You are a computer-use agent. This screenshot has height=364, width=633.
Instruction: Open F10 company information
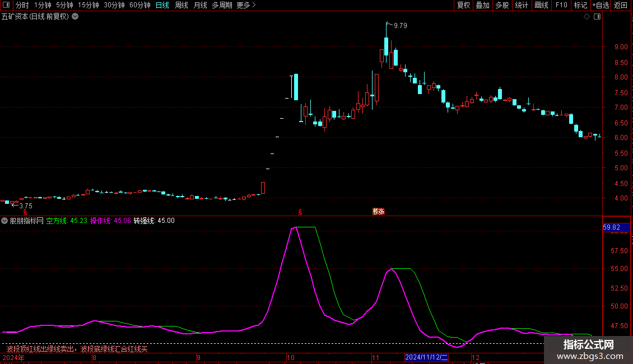click(561, 5)
